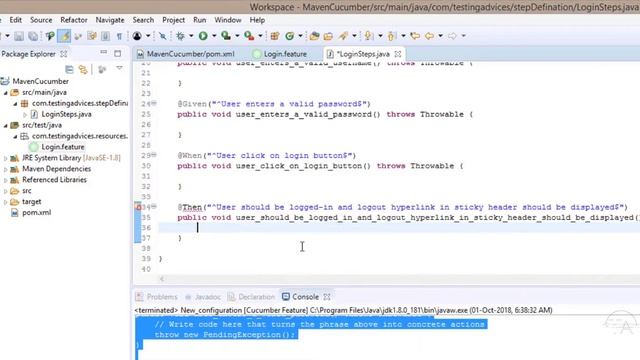Click Forward navigation arrow icon
This screenshot has width=640, height=360.
pyautogui.click(x=452, y=36)
